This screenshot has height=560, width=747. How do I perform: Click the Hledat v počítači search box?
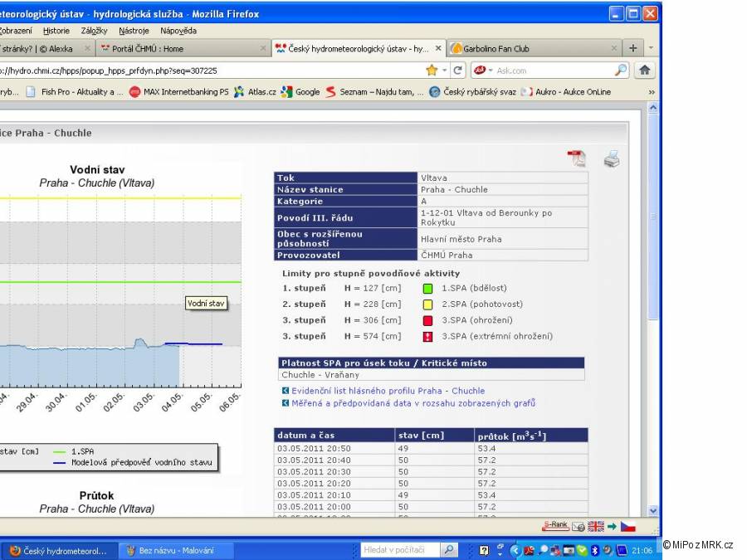[x=400, y=550]
